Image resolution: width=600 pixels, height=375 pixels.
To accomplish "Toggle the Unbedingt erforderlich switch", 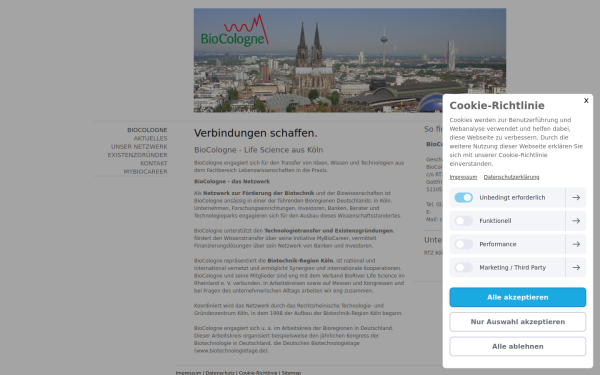I will click(x=464, y=197).
